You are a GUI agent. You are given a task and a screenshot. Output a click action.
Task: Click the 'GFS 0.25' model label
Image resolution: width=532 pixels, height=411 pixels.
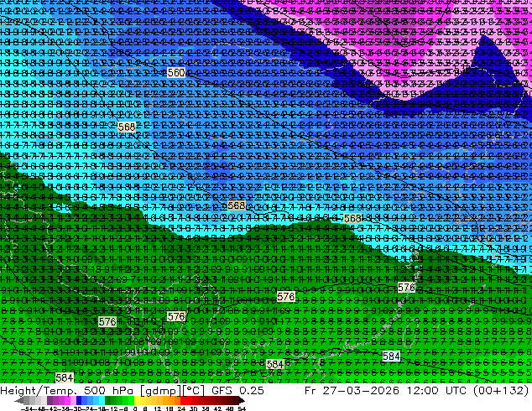click(237, 391)
